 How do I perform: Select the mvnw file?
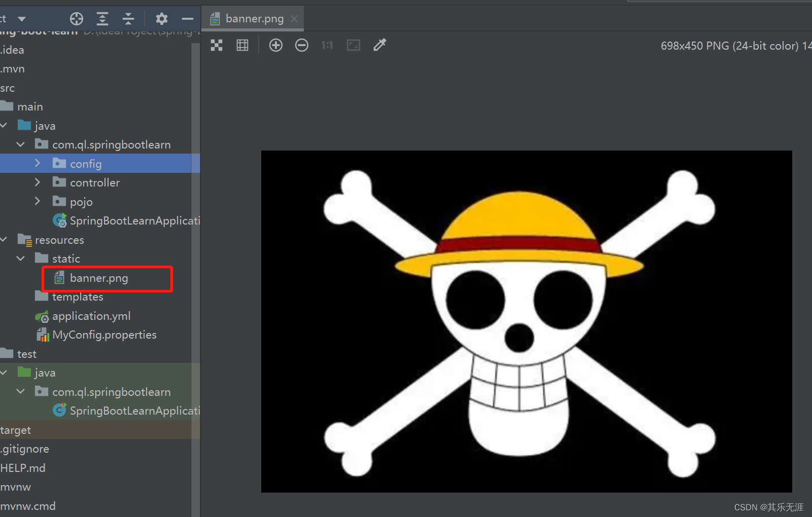tap(16, 487)
